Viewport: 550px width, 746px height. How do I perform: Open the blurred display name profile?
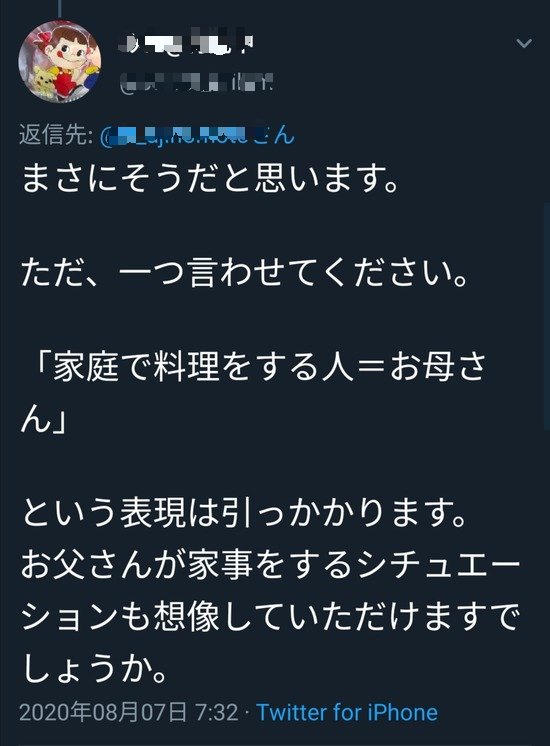[x=185, y=44]
